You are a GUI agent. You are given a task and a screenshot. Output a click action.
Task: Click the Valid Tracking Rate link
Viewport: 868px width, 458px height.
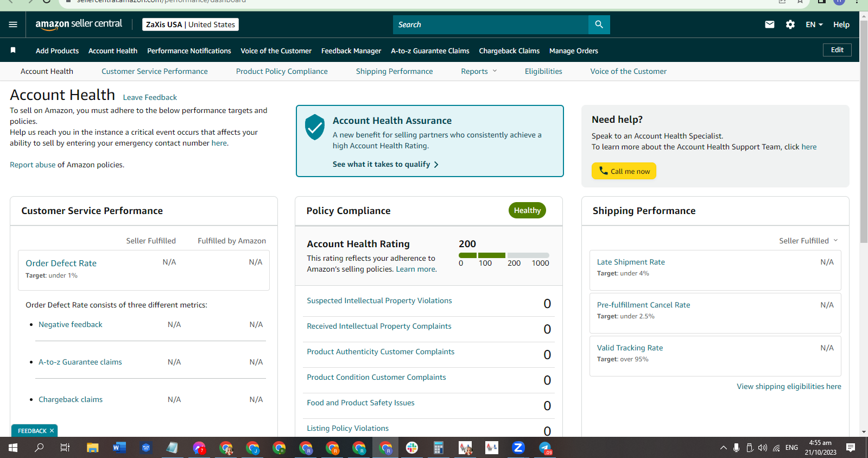[630, 348]
